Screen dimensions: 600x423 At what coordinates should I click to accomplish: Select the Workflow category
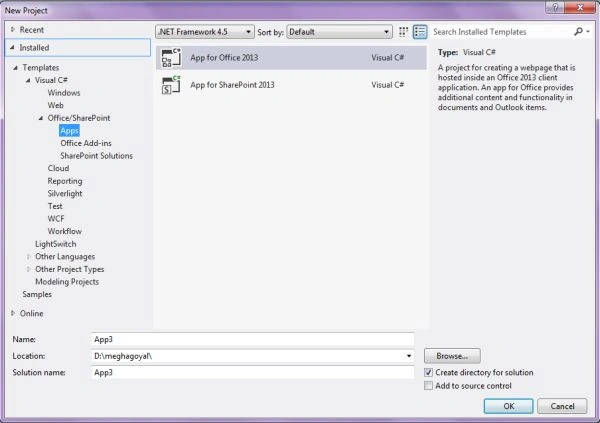tap(64, 231)
